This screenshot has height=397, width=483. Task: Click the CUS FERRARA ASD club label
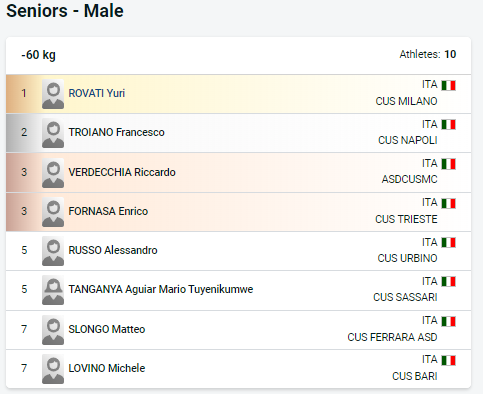click(392, 337)
